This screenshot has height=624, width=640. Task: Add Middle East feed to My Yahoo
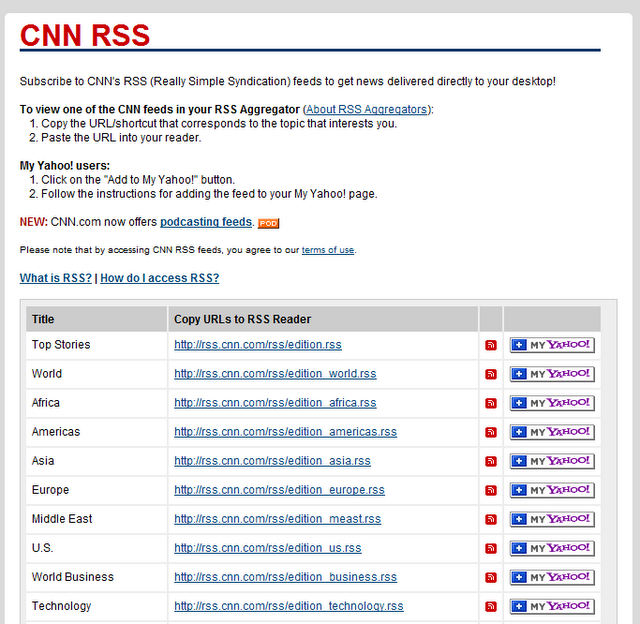552,519
